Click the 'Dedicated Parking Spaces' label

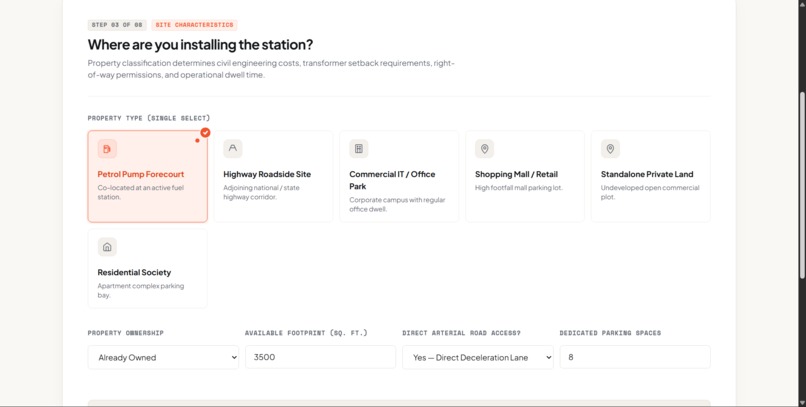click(x=611, y=333)
